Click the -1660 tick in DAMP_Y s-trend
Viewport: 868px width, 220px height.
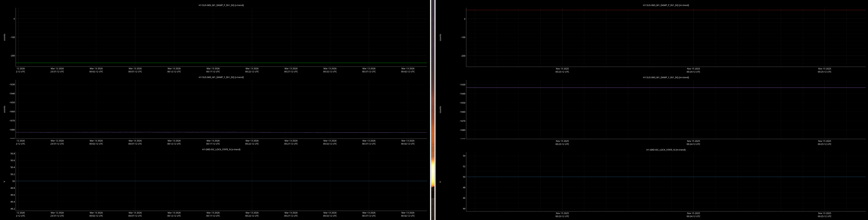coord(12,112)
